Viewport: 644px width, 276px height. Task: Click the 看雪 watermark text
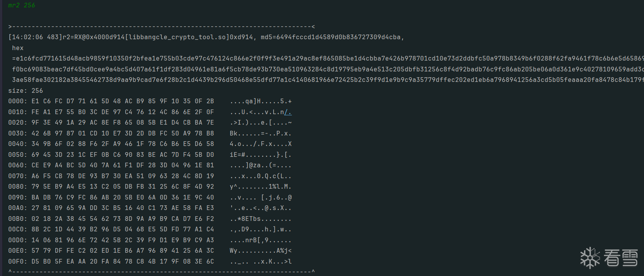[x=621, y=258]
